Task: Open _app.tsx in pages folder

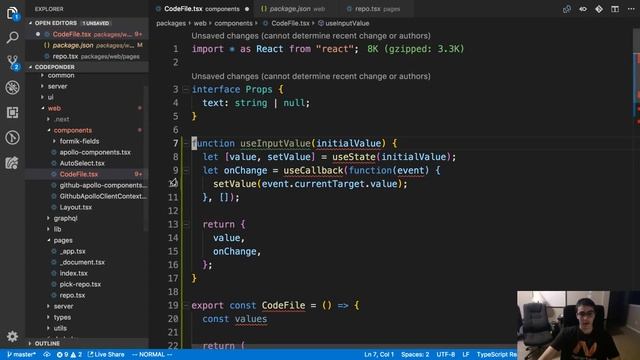Action: point(73,251)
